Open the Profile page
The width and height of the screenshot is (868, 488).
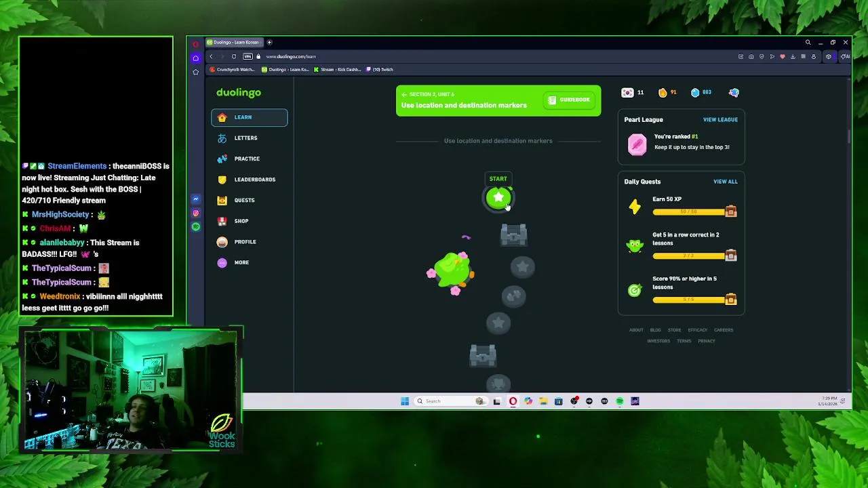(x=249, y=242)
